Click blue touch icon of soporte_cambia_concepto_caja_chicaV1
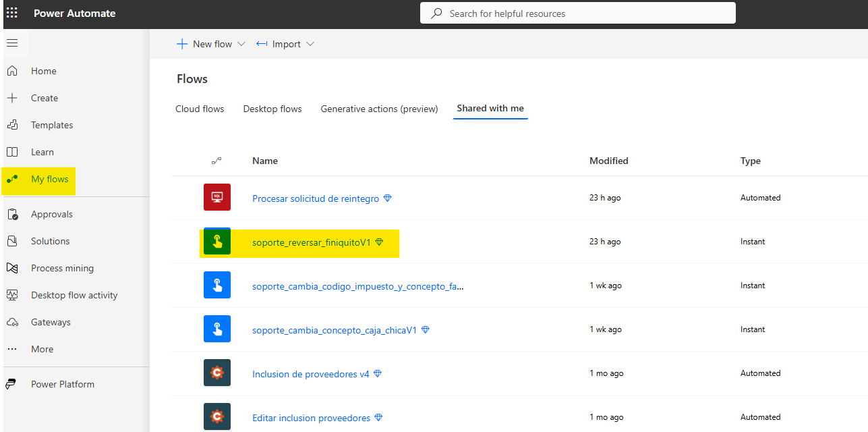 [217, 329]
